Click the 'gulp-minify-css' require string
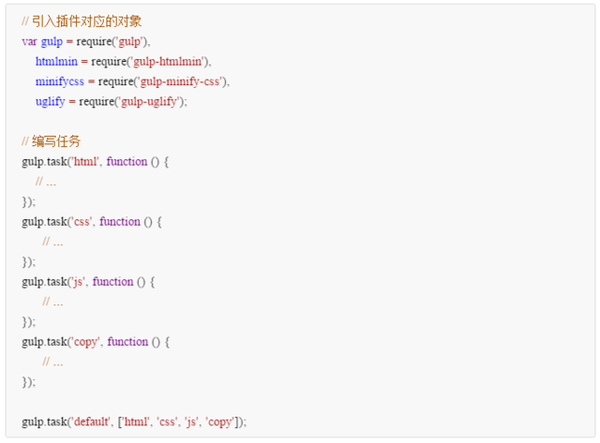600x443 pixels. pyautogui.click(x=180, y=81)
